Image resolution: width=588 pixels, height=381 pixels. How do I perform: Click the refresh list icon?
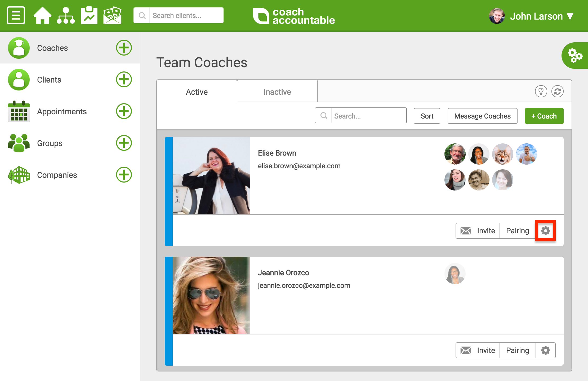[x=558, y=92]
